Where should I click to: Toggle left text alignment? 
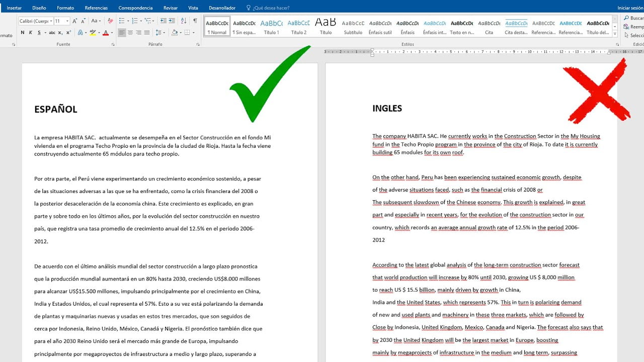coord(122,33)
